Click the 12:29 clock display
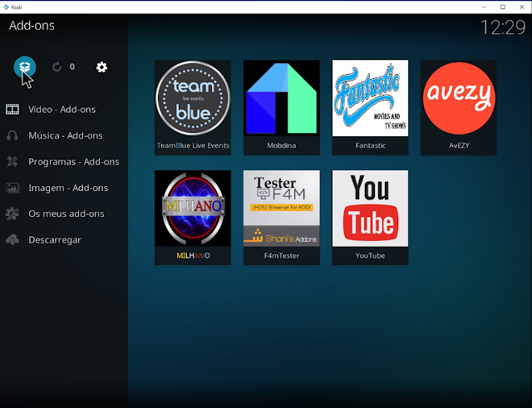Image resolution: width=532 pixels, height=408 pixels. coord(503,27)
